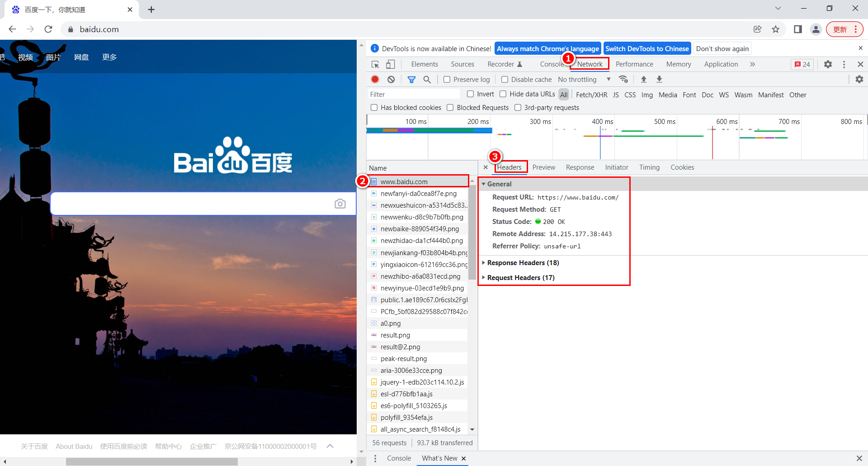
Task: Reload the Baidu page
Action: [x=48, y=29]
